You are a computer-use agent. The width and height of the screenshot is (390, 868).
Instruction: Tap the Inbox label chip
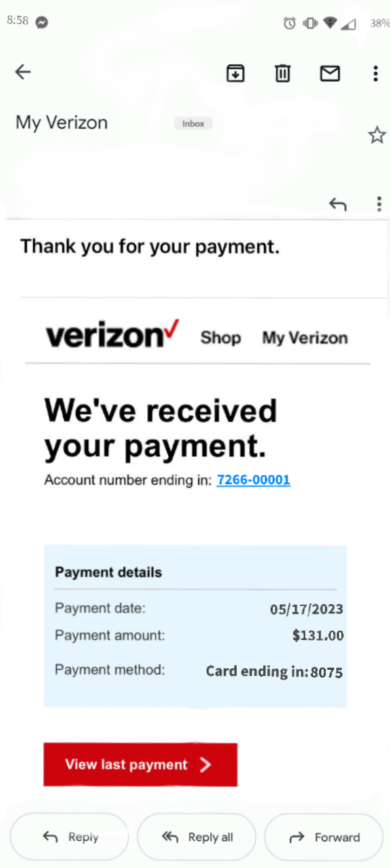click(x=194, y=124)
